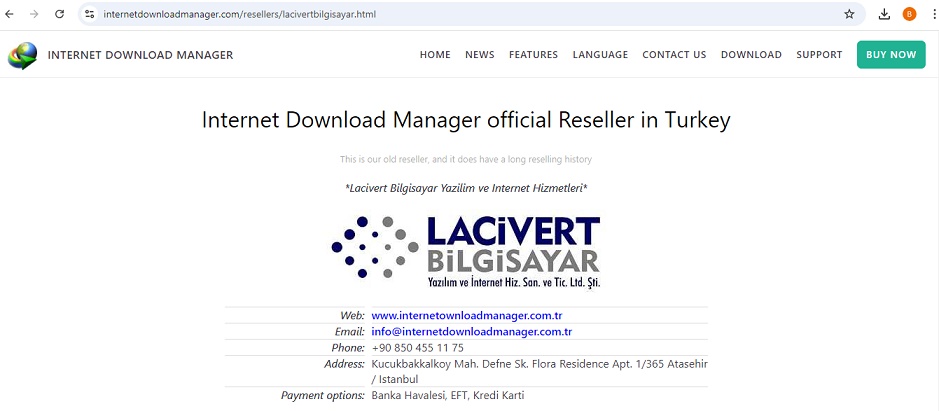Click the 'Email:' label
Viewport: 939px width, 411px height.
coord(350,331)
